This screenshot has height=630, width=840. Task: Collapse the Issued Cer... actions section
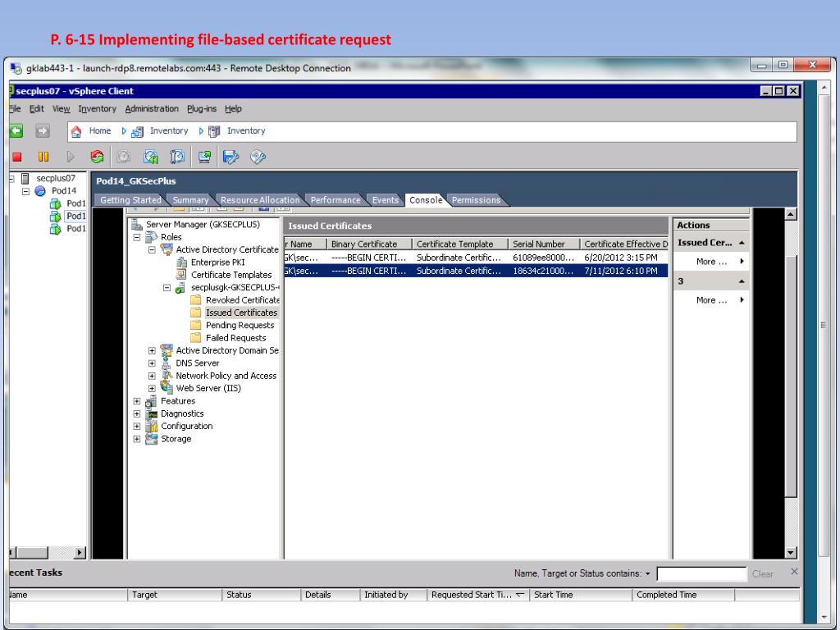(x=742, y=243)
